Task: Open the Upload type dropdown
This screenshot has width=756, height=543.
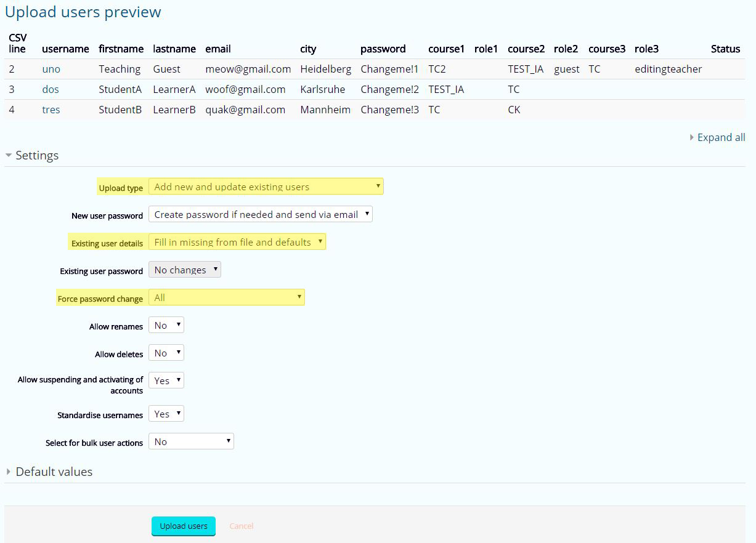Action: pos(266,187)
